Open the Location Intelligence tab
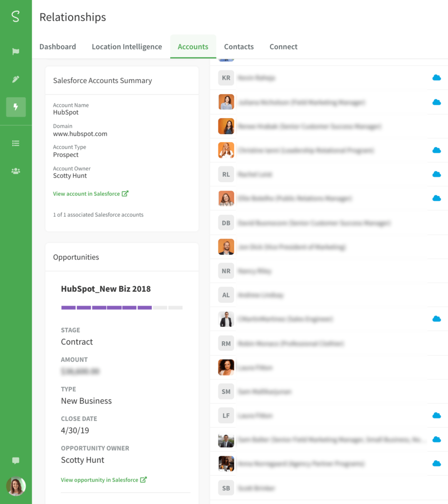The width and height of the screenshot is (448, 504). 127,47
